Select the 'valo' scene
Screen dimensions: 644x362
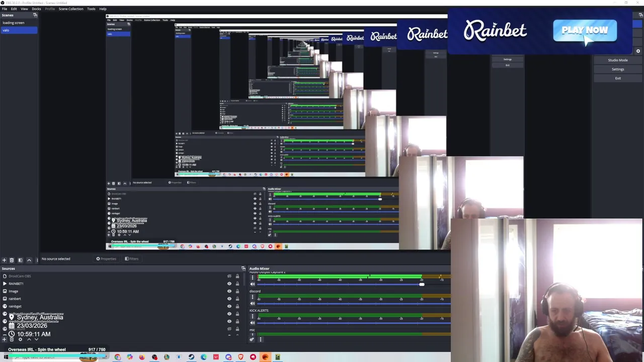[19, 30]
